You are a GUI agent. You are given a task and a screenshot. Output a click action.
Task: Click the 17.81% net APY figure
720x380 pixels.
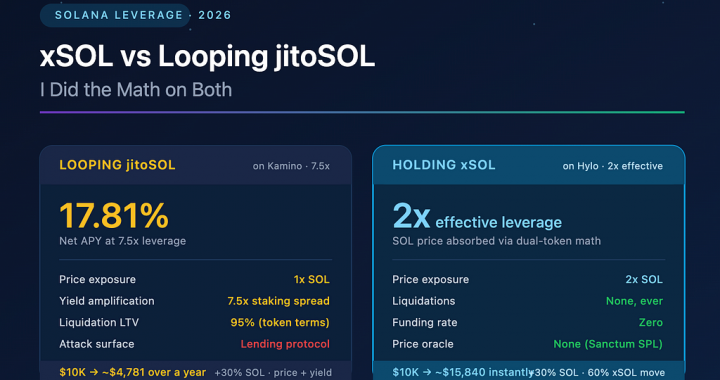114,216
